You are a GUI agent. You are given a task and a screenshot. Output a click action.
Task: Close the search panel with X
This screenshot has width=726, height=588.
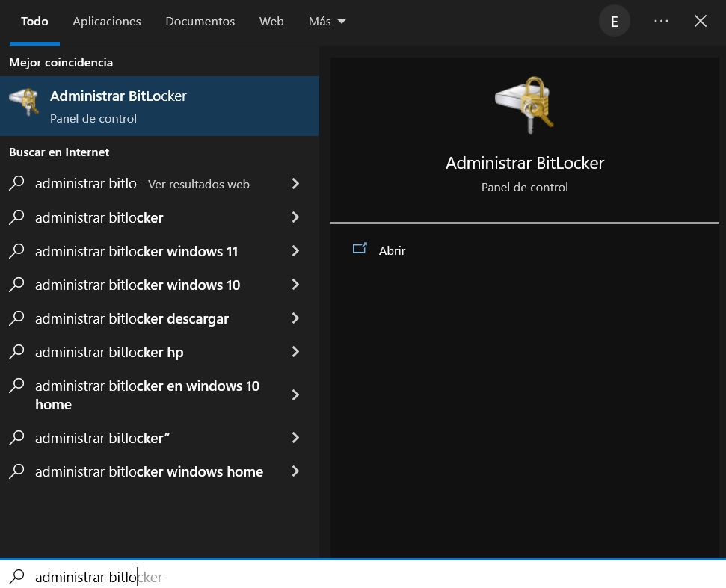click(x=701, y=22)
